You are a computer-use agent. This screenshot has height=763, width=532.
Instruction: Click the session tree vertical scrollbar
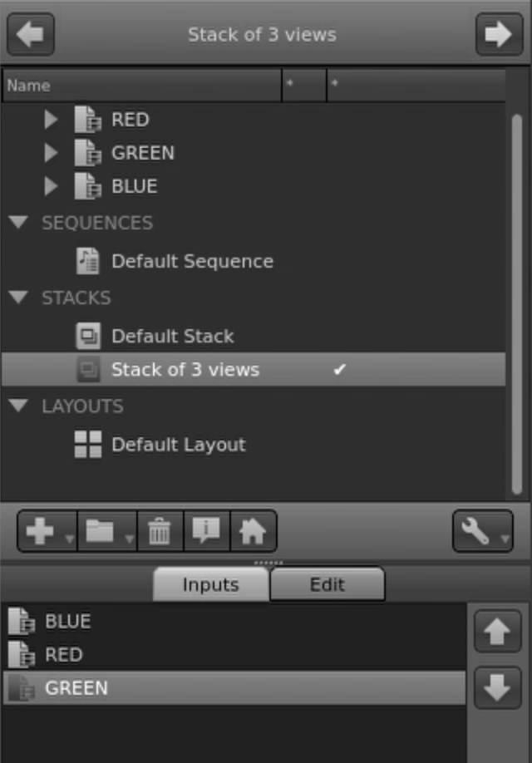(516, 291)
